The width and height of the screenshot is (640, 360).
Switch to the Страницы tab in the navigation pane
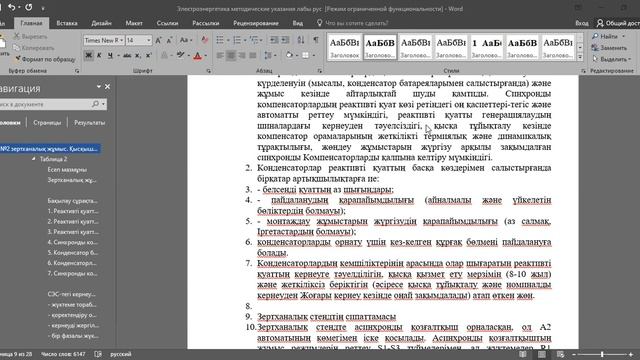click(47, 122)
